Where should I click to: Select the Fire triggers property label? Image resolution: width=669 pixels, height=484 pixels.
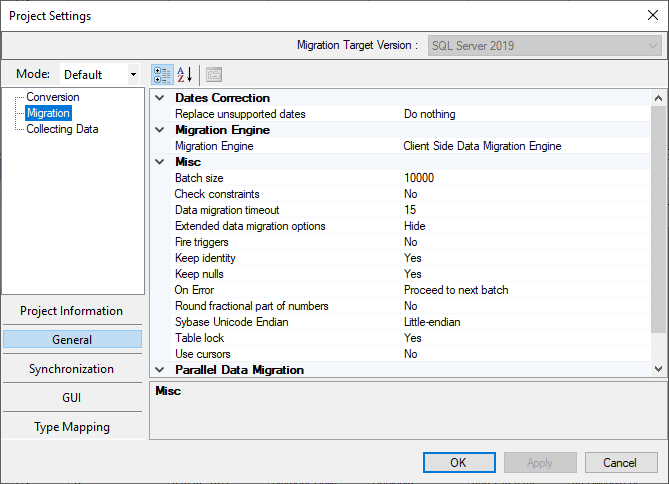[202, 242]
